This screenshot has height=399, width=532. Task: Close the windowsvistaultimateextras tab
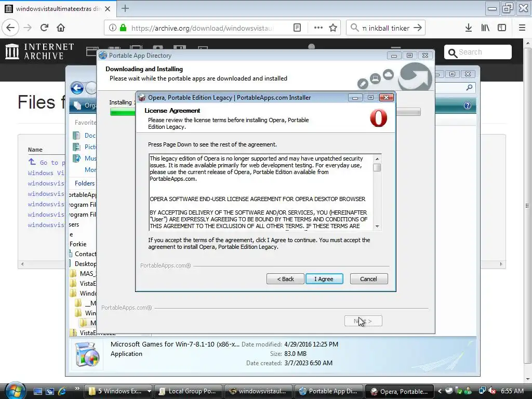108,9
